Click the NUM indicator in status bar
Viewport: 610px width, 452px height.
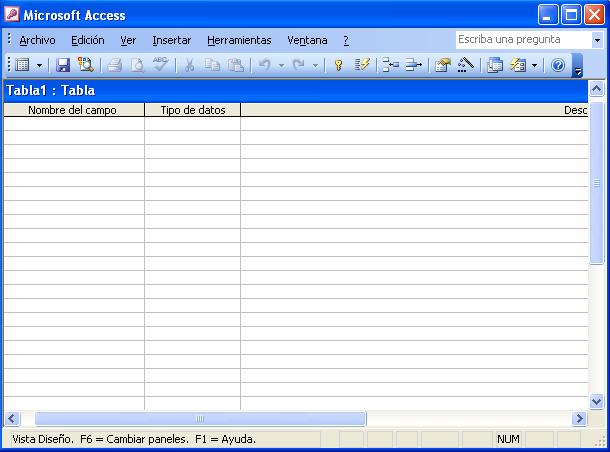(x=508, y=439)
